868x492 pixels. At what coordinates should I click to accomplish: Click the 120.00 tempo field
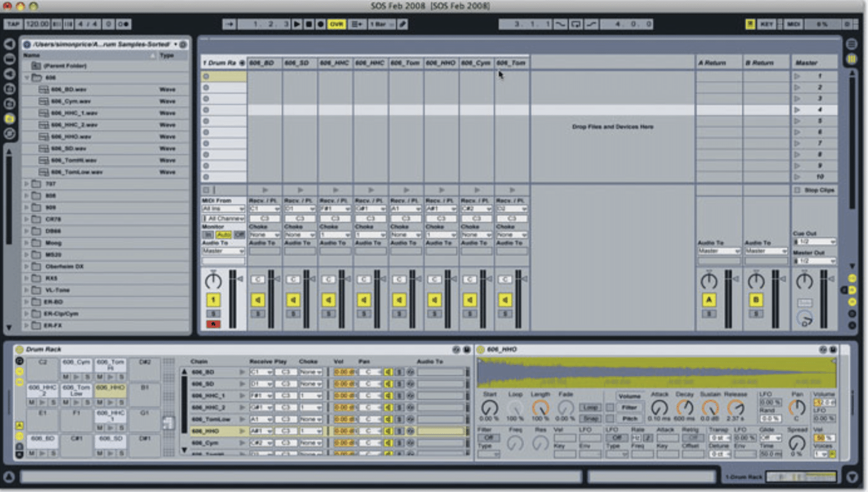(x=37, y=24)
